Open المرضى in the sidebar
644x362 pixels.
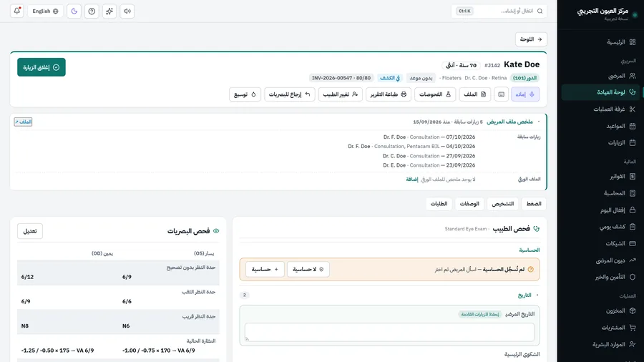600,76
